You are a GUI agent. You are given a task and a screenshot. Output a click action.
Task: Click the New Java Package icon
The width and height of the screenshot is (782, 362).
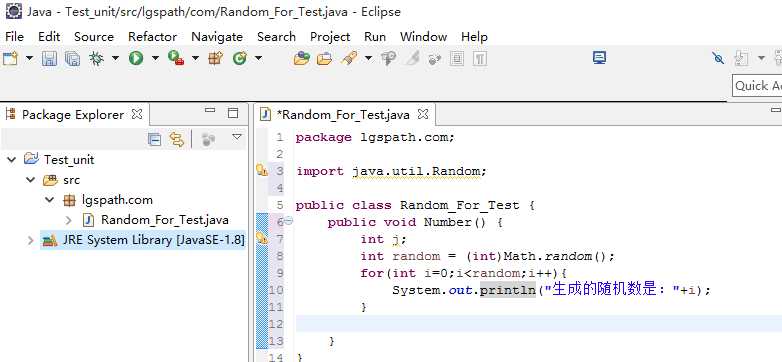coord(215,58)
